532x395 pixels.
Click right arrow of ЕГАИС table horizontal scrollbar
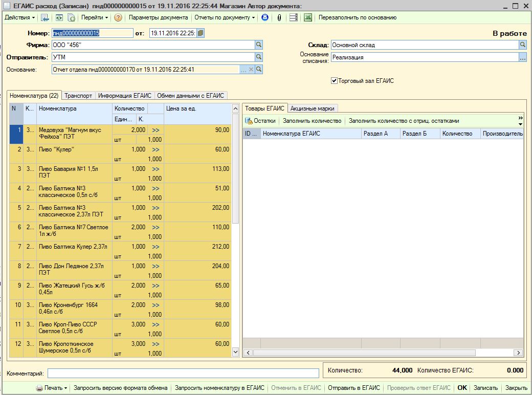(518, 353)
